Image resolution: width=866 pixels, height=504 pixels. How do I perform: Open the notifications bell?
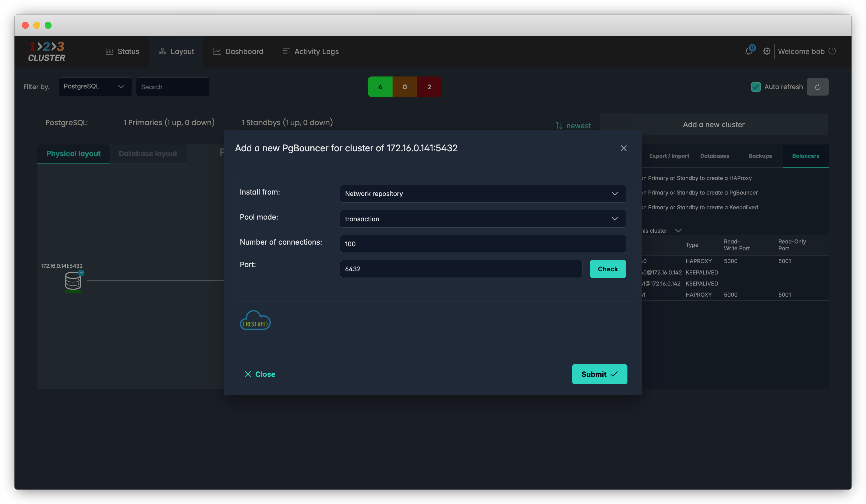point(748,51)
